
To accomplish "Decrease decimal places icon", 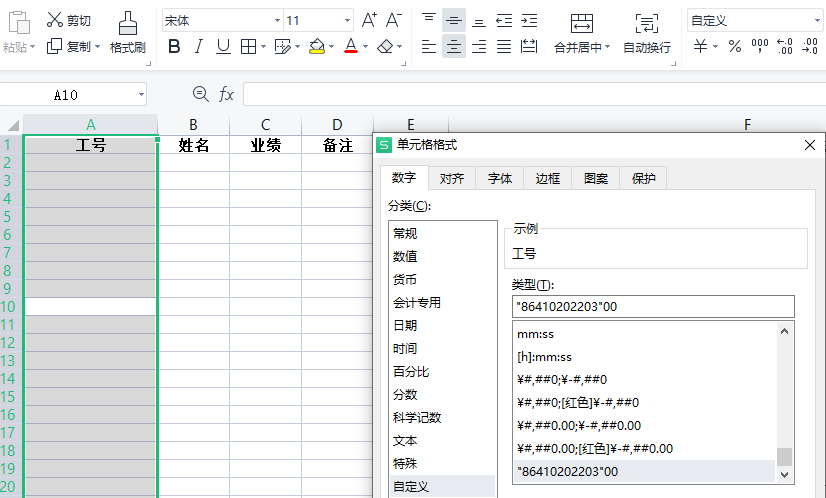I will pos(810,46).
